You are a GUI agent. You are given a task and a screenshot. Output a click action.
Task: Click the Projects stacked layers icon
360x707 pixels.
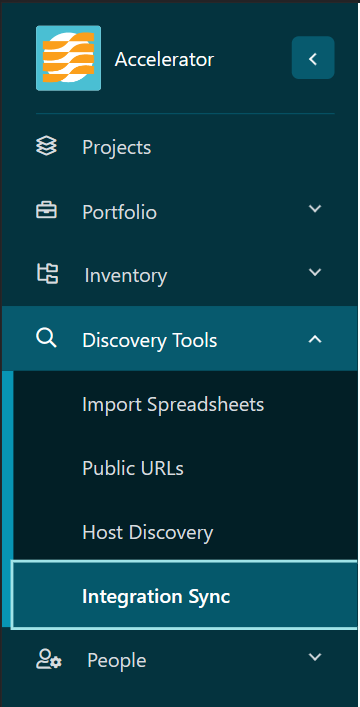pyautogui.click(x=46, y=147)
